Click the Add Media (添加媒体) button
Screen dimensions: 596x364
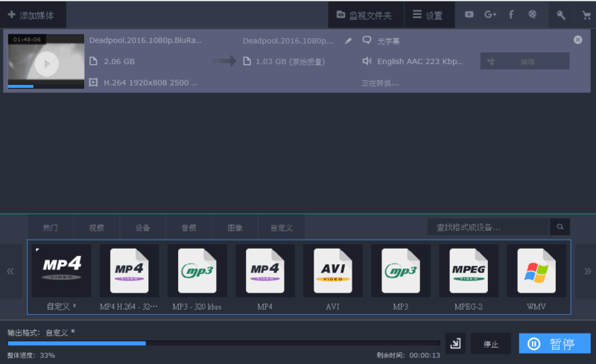[x=32, y=15]
